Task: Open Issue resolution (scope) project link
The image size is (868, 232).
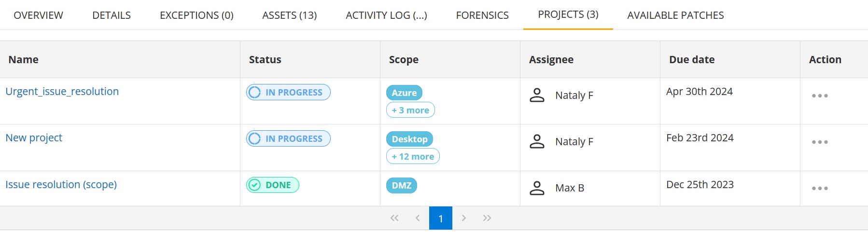Action: tap(61, 185)
